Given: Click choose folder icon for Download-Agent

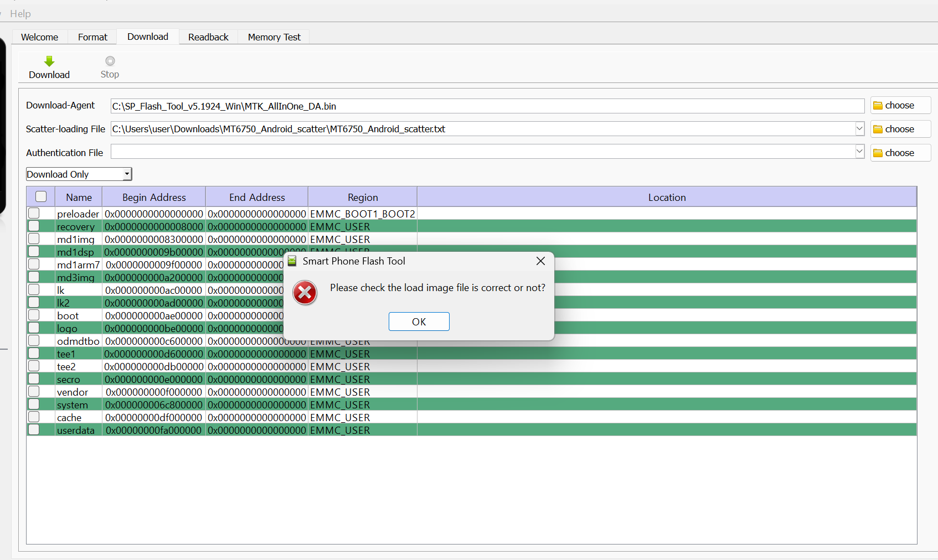Looking at the screenshot, I should (x=878, y=106).
